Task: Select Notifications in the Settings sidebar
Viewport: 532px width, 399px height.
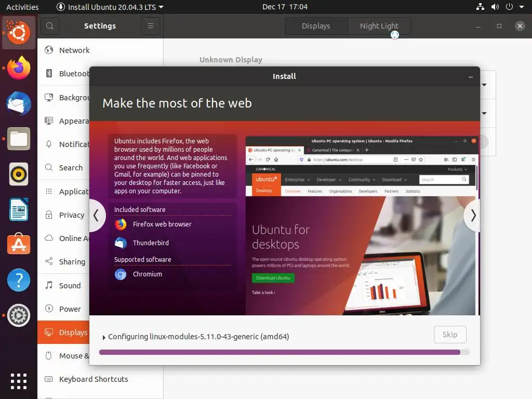Action: (x=63, y=144)
